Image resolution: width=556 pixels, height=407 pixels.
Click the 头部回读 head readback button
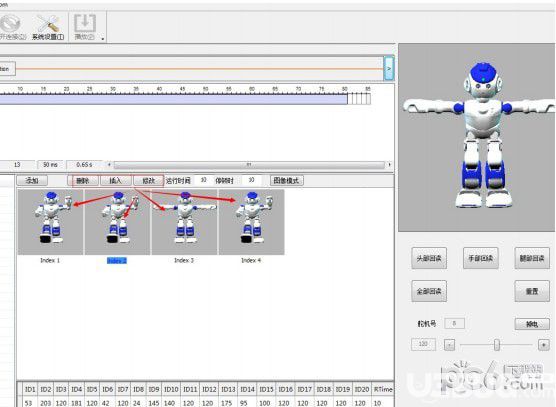(429, 258)
